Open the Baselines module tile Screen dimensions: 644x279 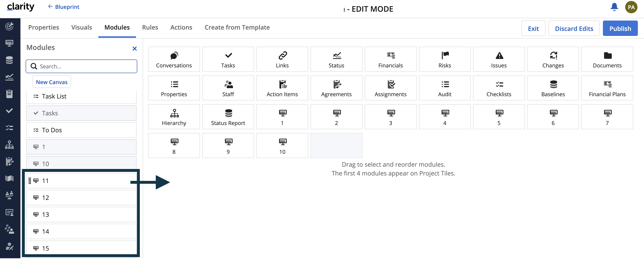pyautogui.click(x=553, y=88)
